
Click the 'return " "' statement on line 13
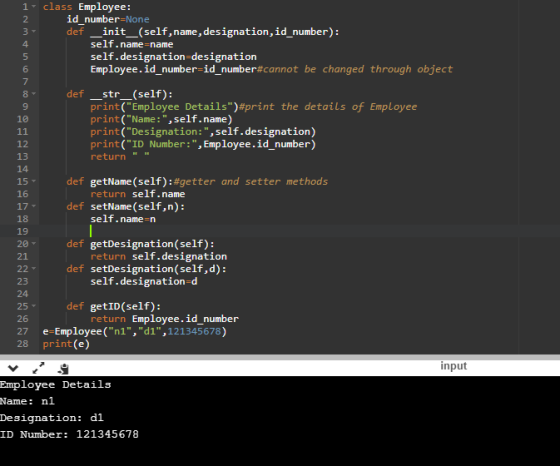tap(120, 157)
